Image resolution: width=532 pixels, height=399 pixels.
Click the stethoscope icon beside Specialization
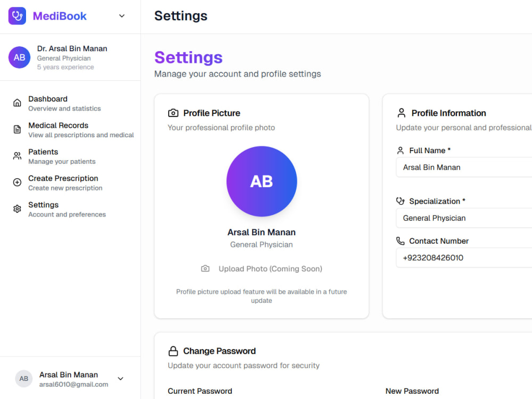401,201
